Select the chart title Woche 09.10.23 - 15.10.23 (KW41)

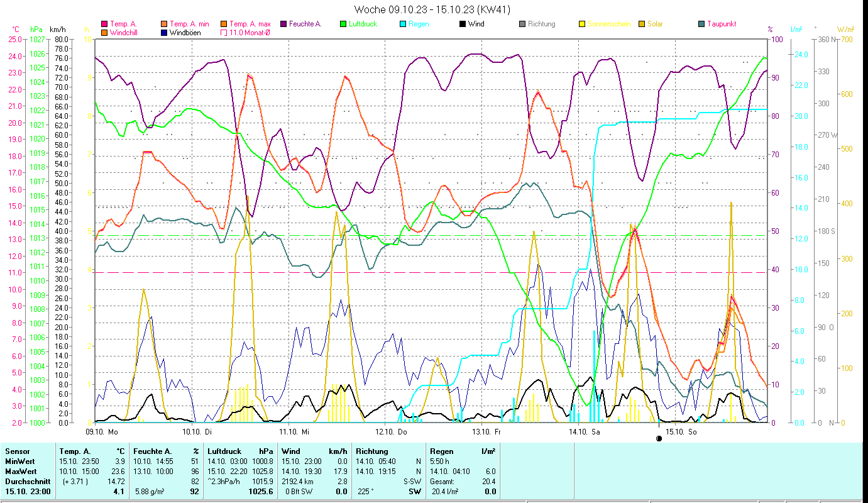(432, 9)
